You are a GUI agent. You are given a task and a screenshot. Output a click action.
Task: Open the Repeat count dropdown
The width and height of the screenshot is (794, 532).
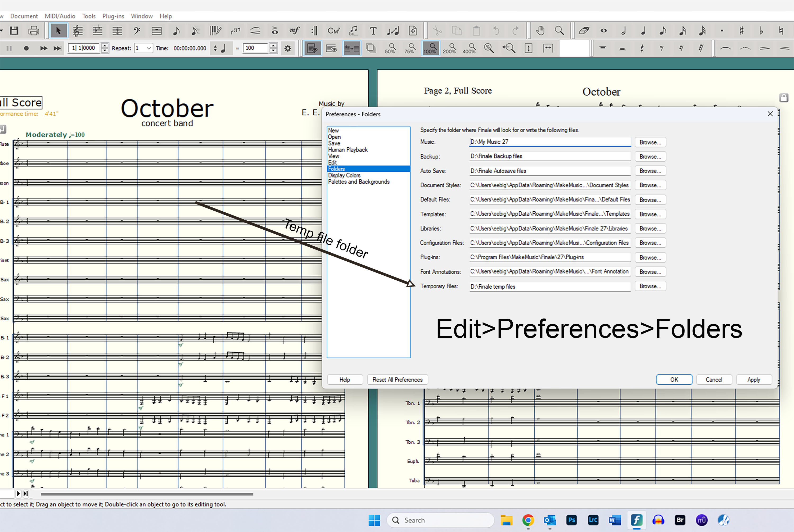click(148, 48)
